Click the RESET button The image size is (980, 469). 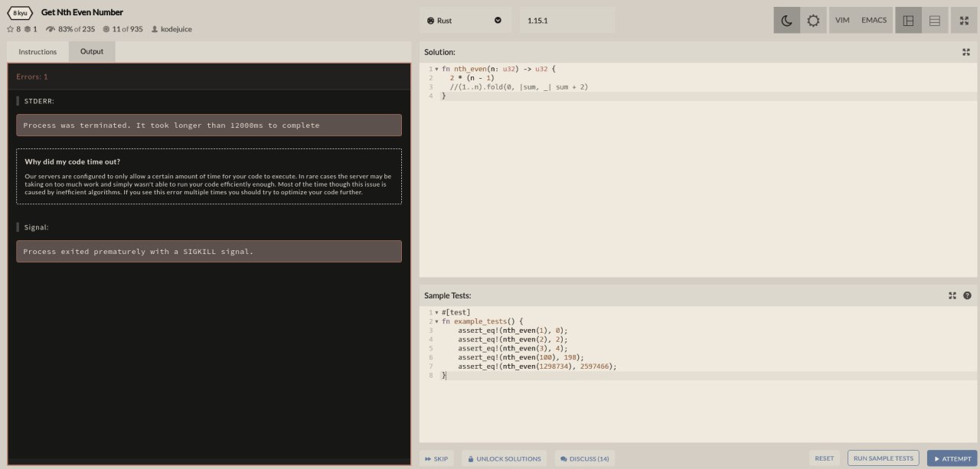click(x=825, y=459)
